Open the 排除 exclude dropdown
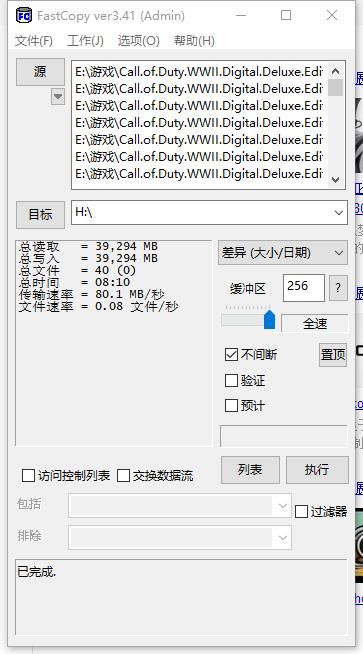The height and width of the screenshot is (654, 363). click(x=282, y=537)
